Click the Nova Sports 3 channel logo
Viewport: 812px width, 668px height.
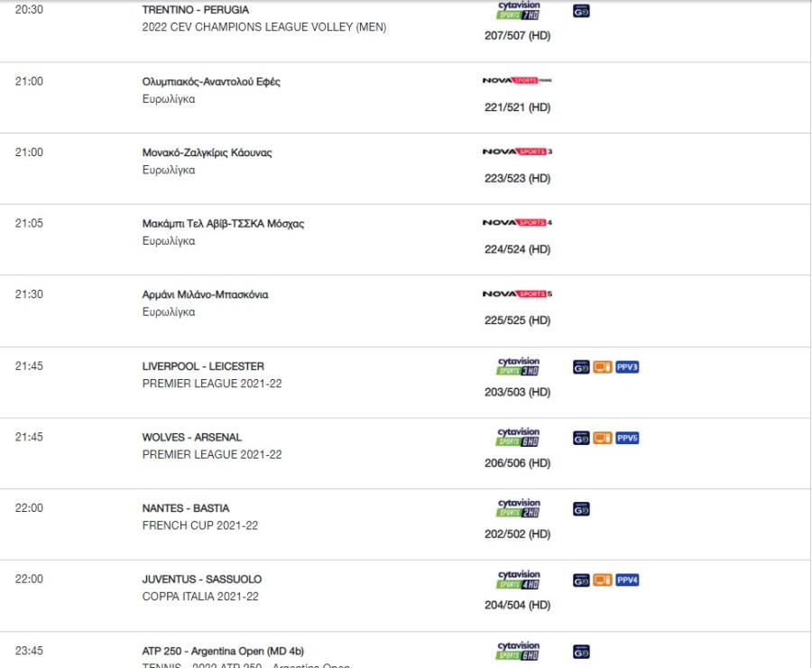click(x=517, y=152)
